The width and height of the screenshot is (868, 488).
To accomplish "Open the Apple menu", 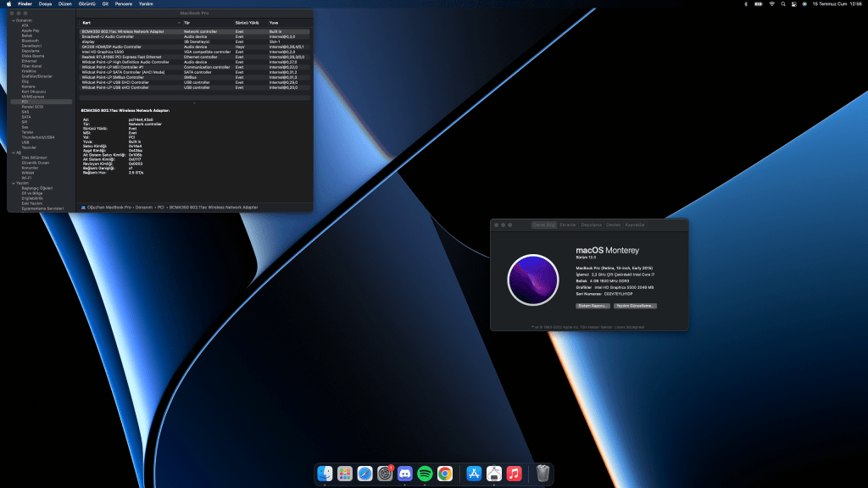I will tap(8, 4).
